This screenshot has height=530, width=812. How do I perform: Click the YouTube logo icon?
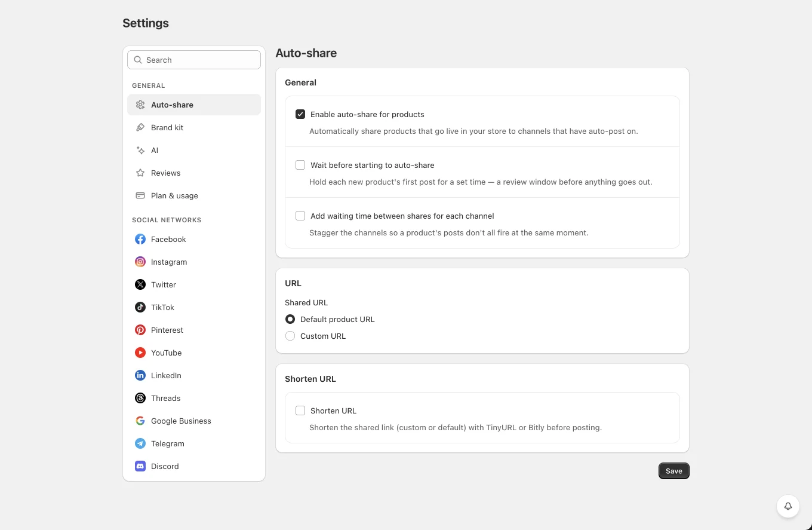(x=140, y=353)
